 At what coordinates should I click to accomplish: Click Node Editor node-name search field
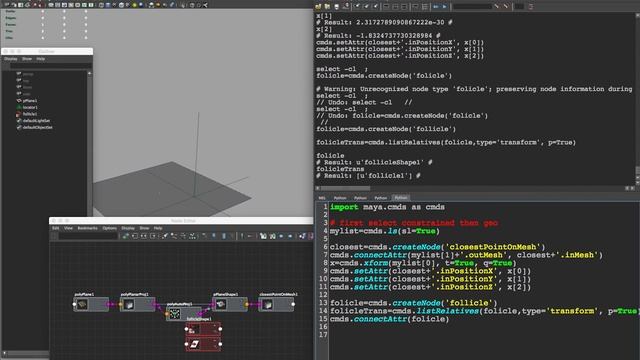pos(88,236)
